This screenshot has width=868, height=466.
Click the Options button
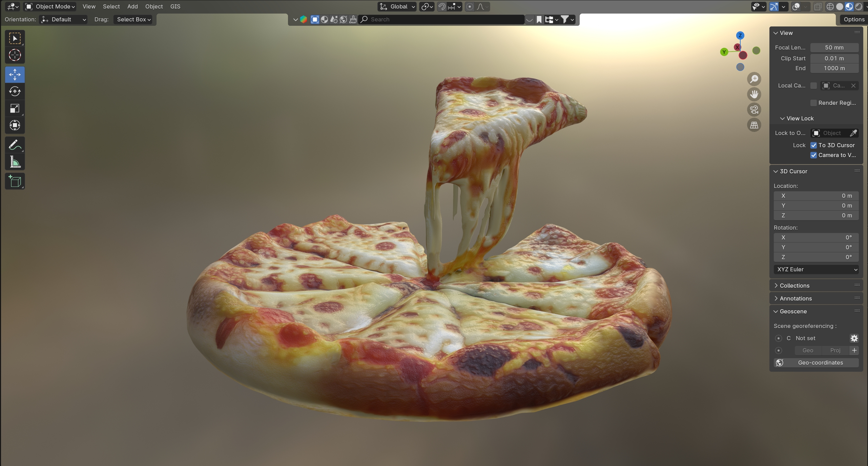[x=854, y=19]
